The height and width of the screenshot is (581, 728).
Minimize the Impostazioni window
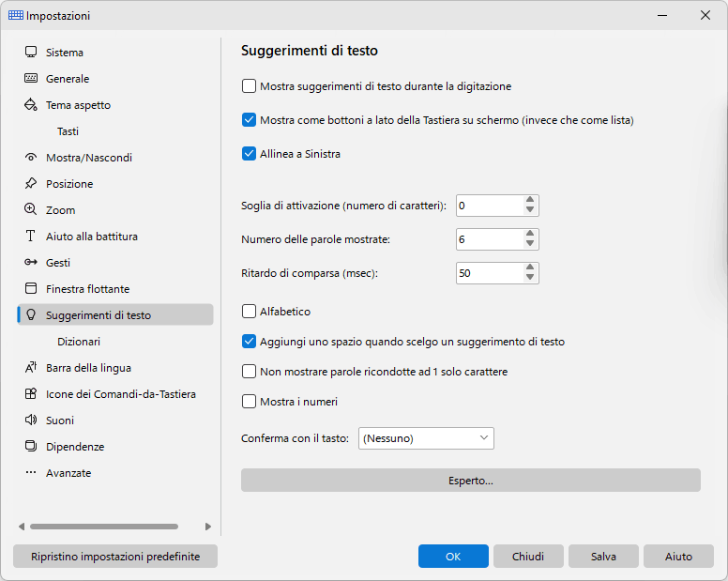(x=662, y=15)
